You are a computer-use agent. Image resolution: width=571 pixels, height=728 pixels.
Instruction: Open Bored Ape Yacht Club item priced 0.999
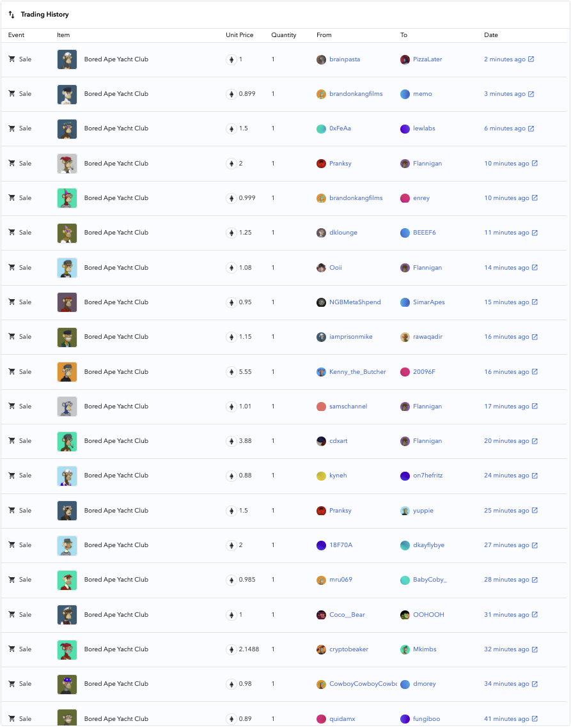pos(116,197)
